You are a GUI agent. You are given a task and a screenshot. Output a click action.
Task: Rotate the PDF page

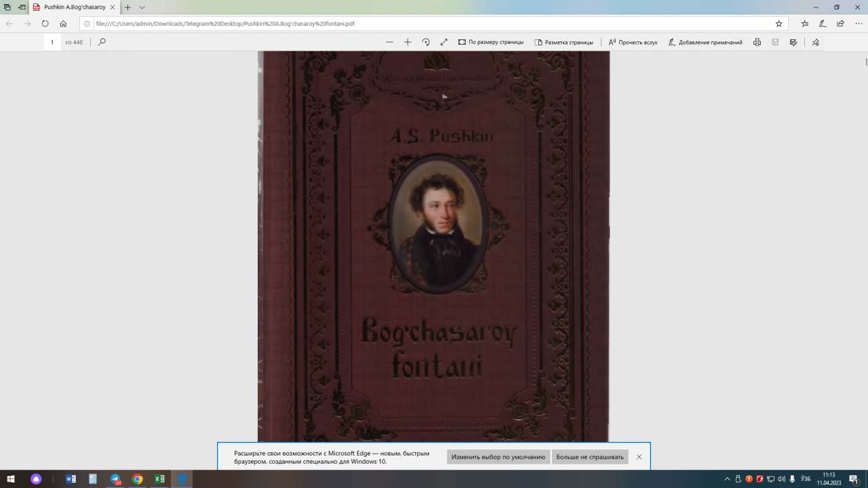426,42
